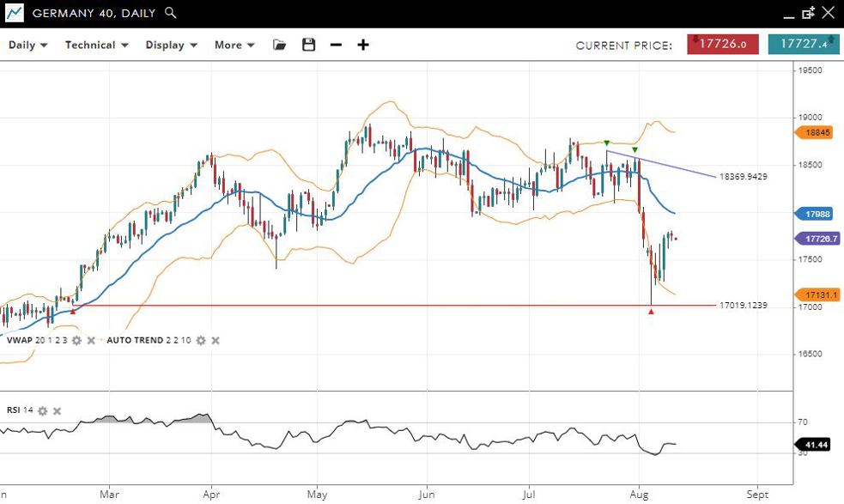Remove the RSI indicator
Viewport: 844px width, 504px height.
(57, 410)
